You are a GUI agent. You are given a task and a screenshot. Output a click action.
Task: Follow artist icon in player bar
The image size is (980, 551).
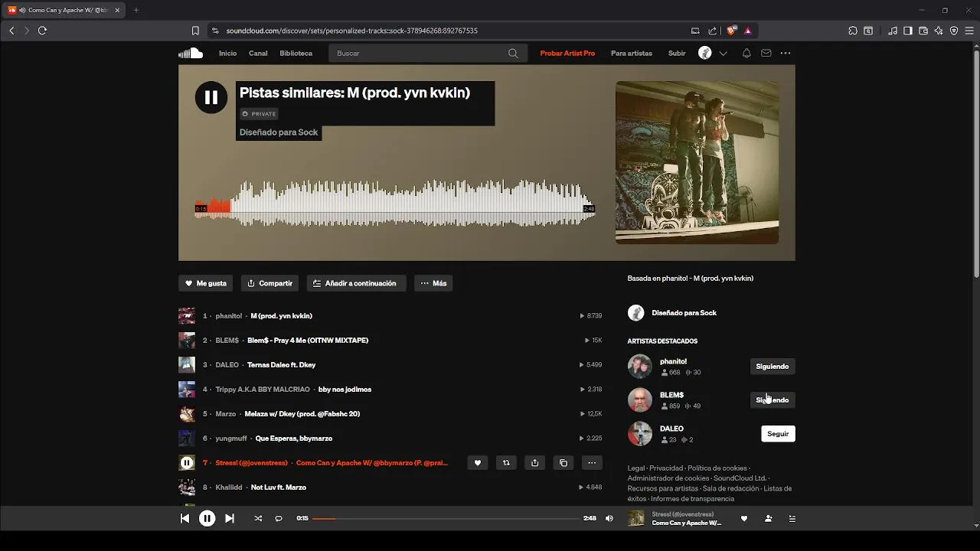(768, 518)
